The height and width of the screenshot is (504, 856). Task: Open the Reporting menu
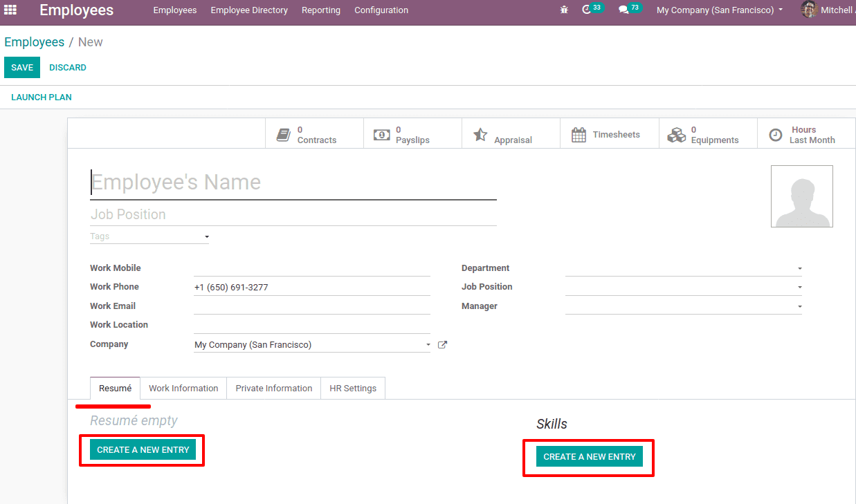[x=321, y=10]
